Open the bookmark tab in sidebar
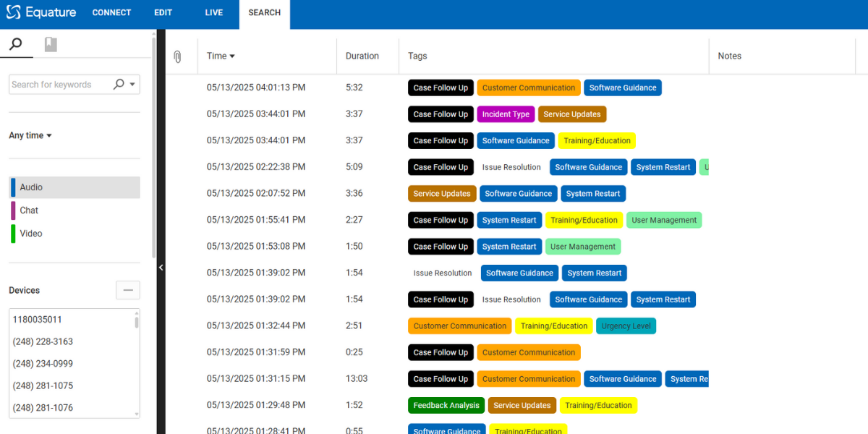This screenshot has height=434, width=868. pyautogui.click(x=50, y=45)
